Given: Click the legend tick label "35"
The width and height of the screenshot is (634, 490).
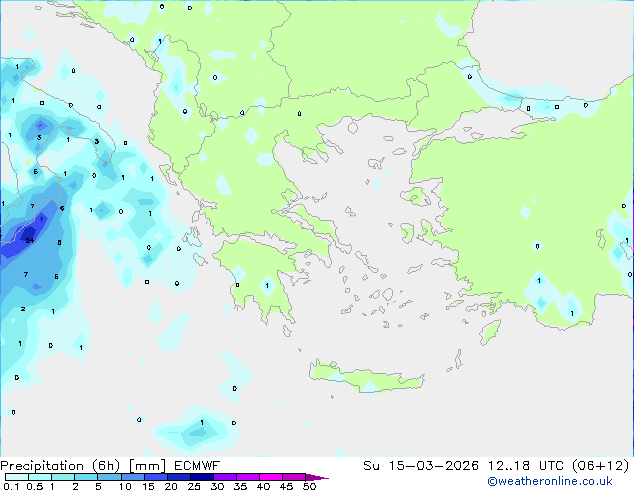Looking at the screenshot, I should pos(241,486).
